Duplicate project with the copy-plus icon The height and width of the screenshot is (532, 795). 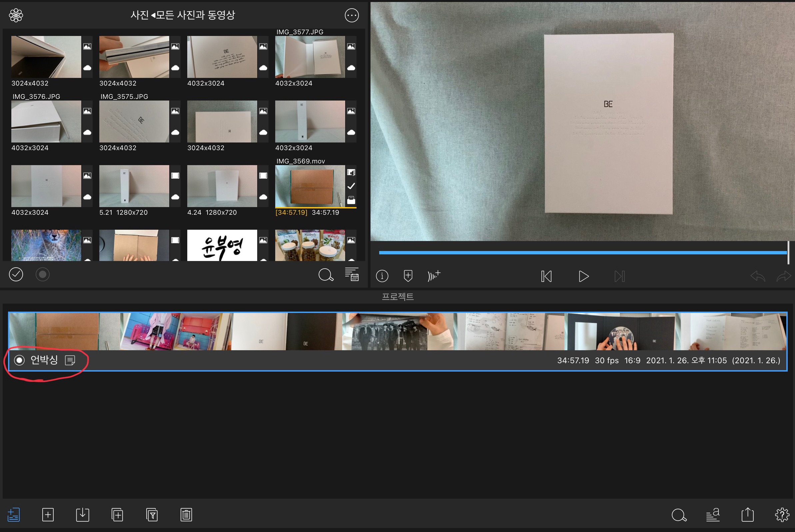[x=117, y=515]
